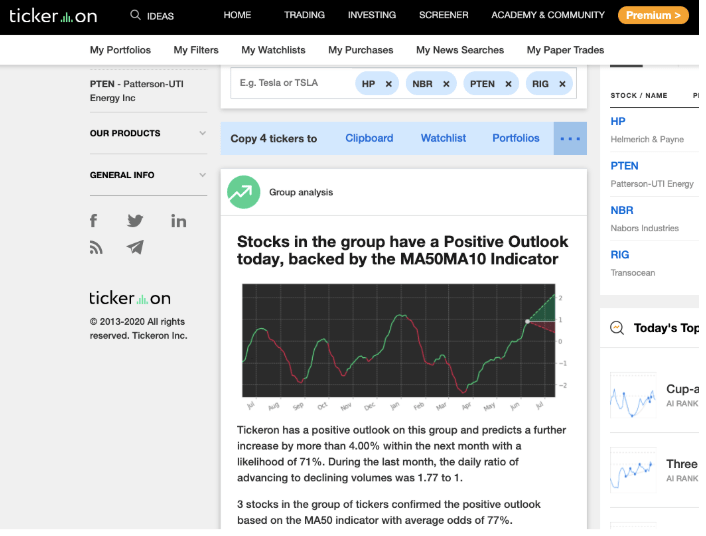
Task: Click the STOCK / NAME column header
Action: 638,95
